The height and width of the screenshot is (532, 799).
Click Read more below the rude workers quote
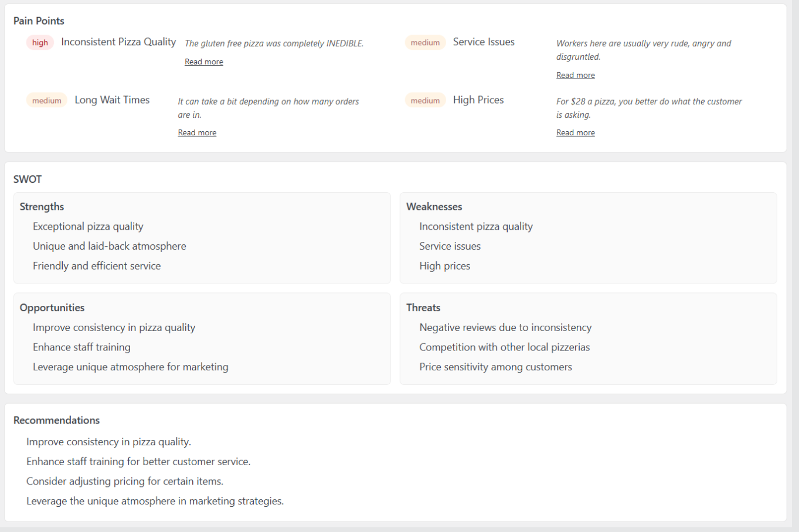click(x=575, y=75)
